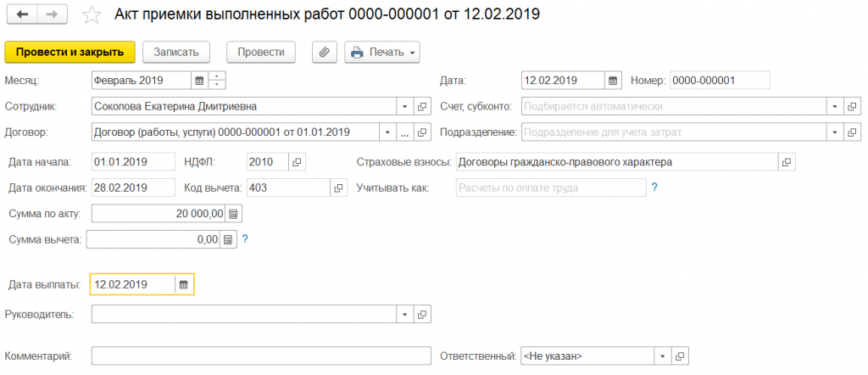The width and height of the screenshot is (868, 375).
Task: Open Страховые взносы item form icon
Action: 786,162
